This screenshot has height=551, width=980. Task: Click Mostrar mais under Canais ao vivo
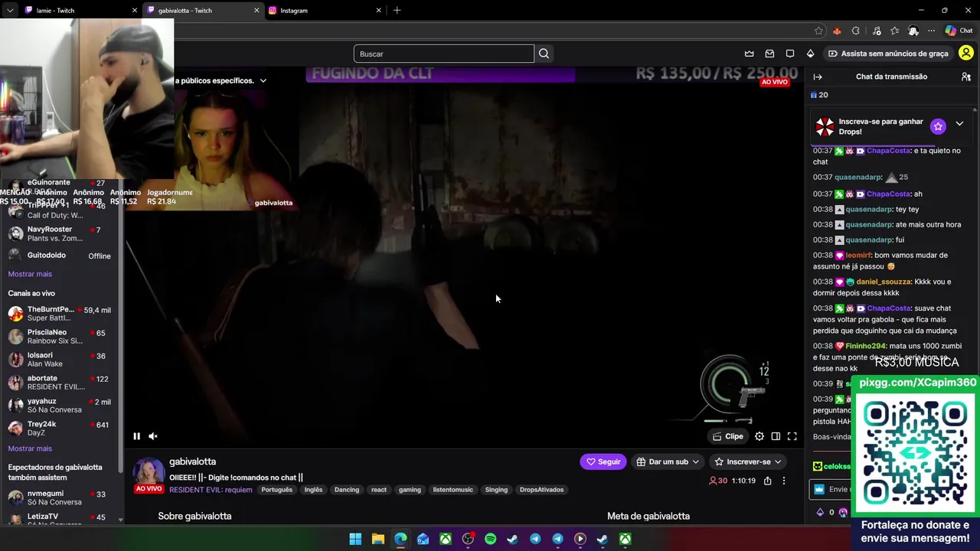(30, 448)
